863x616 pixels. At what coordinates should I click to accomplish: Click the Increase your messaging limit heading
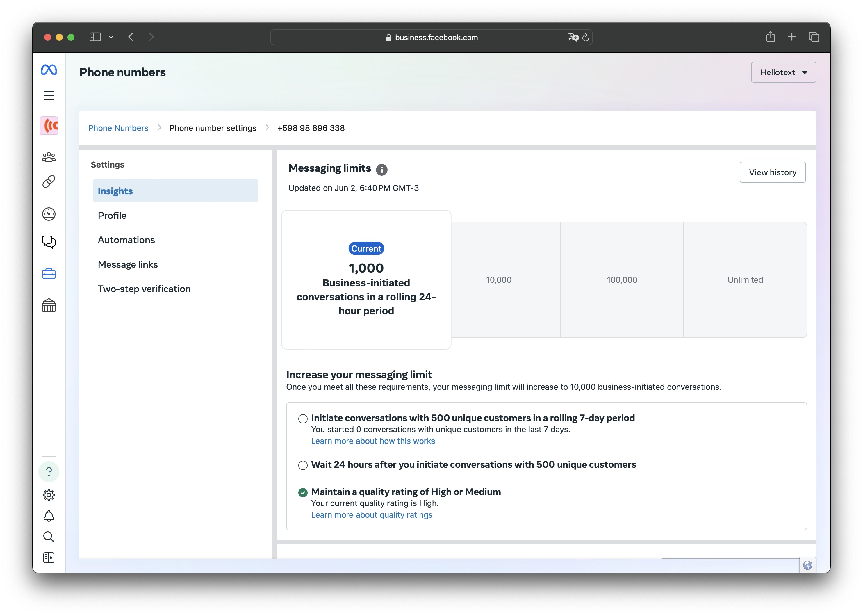359,374
